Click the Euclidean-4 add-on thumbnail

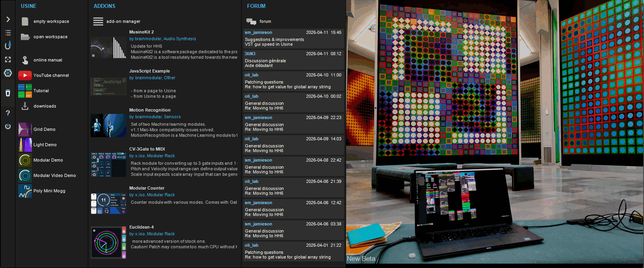click(108, 243)
